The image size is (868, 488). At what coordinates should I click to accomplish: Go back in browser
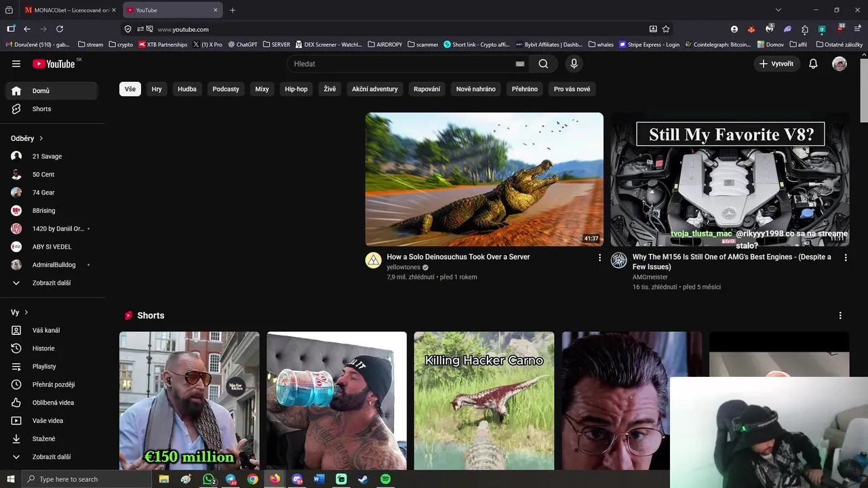pyautogui.click(x=27, y=29)
